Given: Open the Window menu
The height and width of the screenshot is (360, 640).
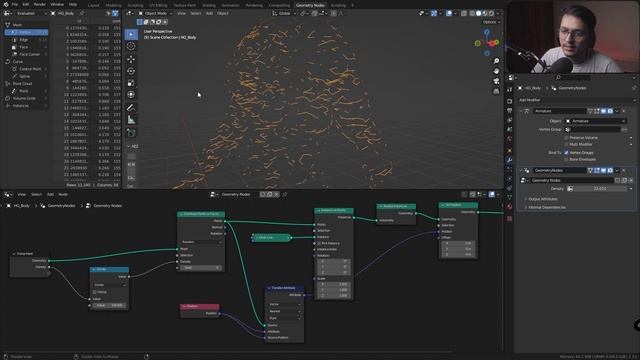Looking at the screenshot, I should 57,4.
